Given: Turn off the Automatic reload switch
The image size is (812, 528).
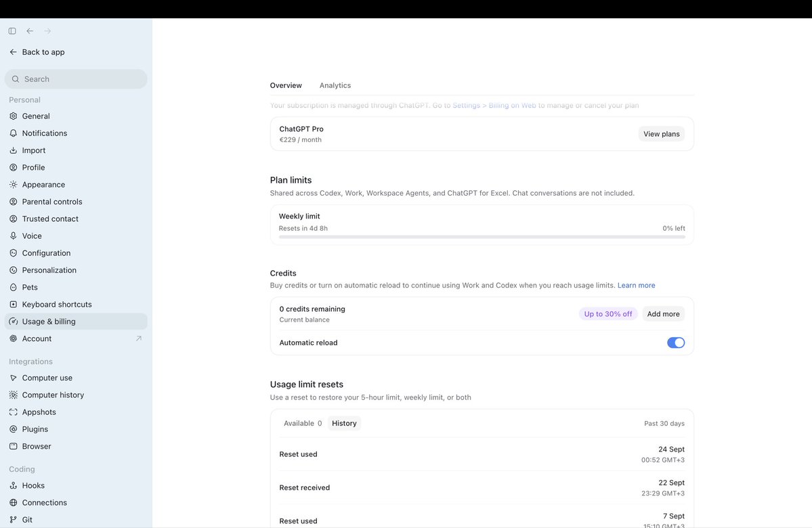Looking at the screenshot, I should [676, 343].
